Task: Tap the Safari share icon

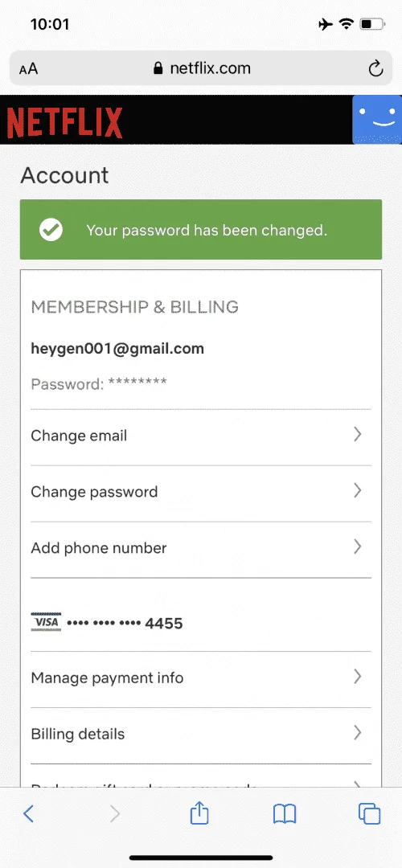Action: coord(199,813)
